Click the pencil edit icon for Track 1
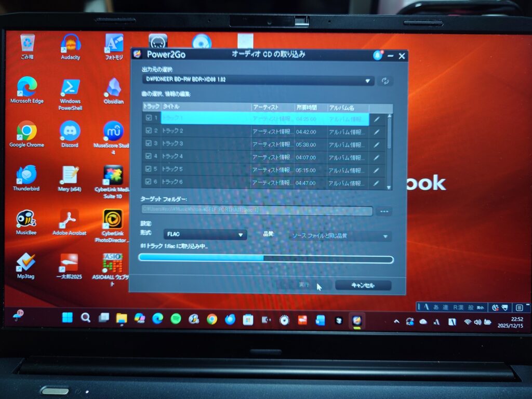The height and width of the screenshot is (399, 532). tap(377, 119)
